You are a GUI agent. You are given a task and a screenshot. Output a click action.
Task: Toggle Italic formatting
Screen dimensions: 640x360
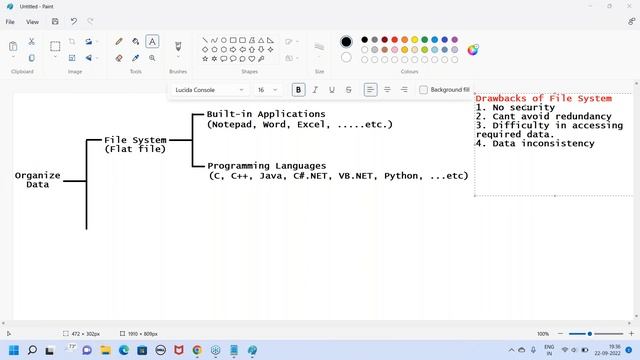(315, 90)
